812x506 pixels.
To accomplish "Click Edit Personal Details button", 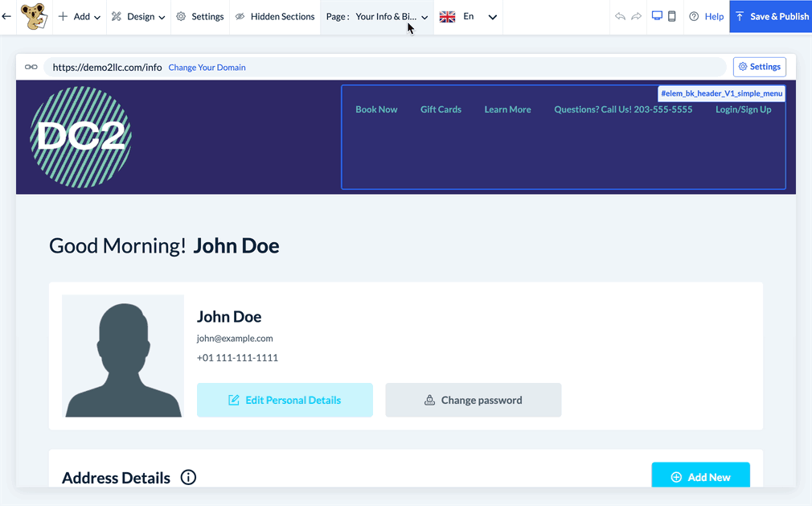I will [285, 400].
